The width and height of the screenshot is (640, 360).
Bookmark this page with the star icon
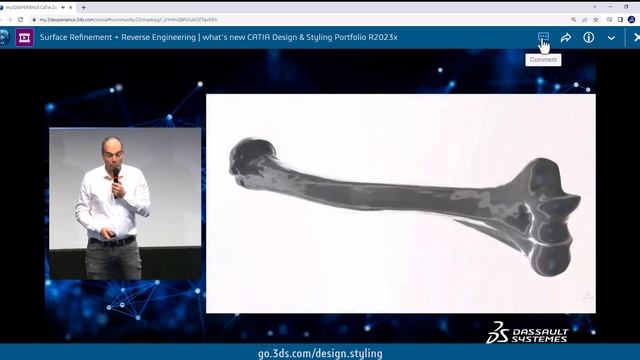pos(596,20)
